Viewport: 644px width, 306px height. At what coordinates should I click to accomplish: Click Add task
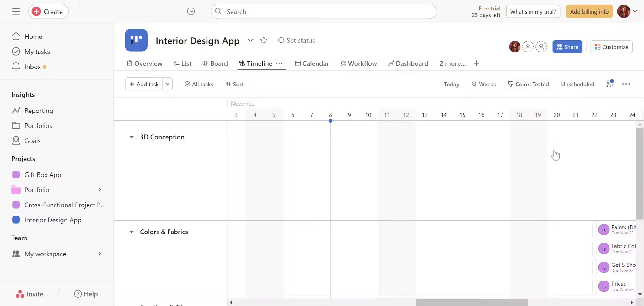coord(144,84)
